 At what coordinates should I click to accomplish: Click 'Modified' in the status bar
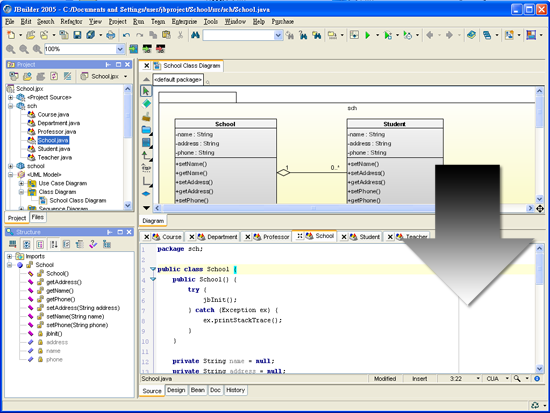(385, 379)
